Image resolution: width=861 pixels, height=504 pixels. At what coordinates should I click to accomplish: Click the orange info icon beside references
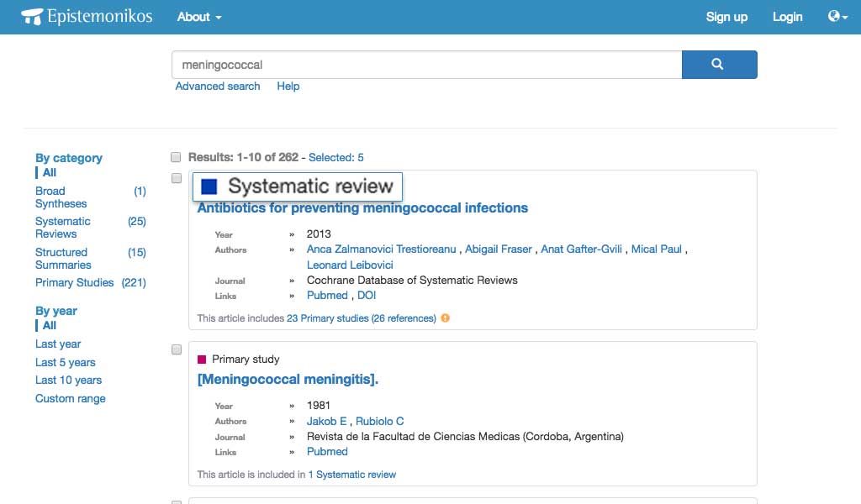click(446, 318)
